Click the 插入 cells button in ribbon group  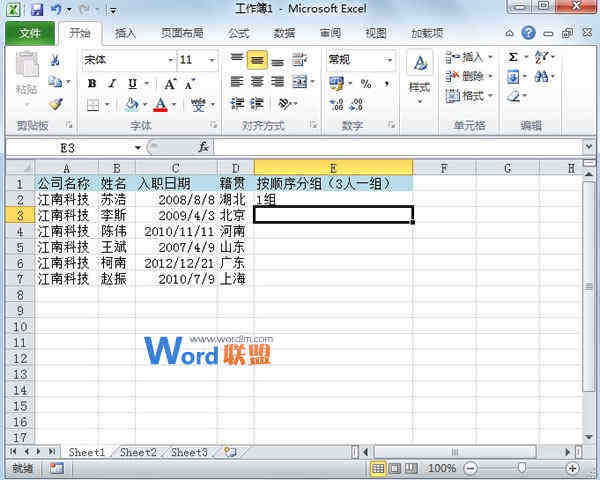point(469,58)
